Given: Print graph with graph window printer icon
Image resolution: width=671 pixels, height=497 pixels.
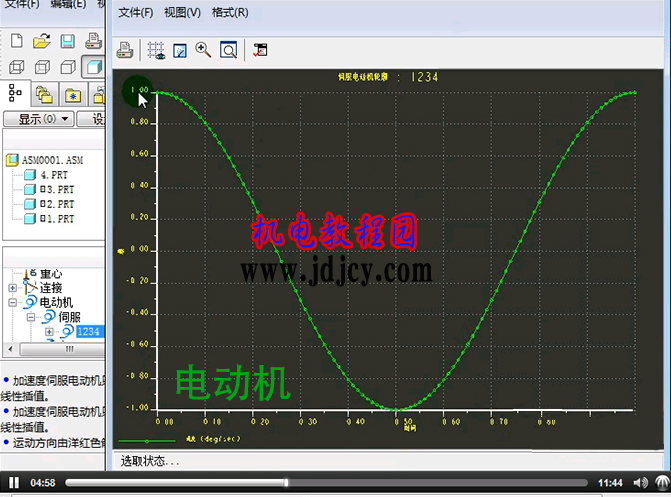Looking at the screenshot, I should (125, 51).
